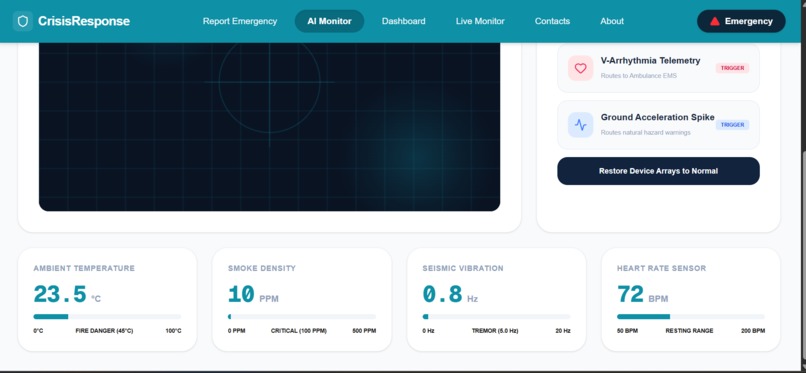This screenshot has width=806, height=373.
Task: Select the AI Monitor tab
Action: coord(329,21)
